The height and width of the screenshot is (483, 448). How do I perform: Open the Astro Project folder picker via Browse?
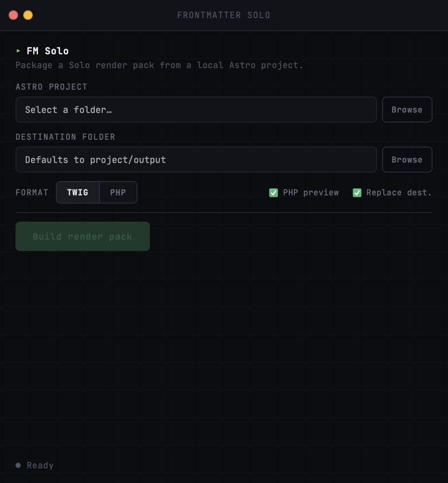tap(407, 110)
